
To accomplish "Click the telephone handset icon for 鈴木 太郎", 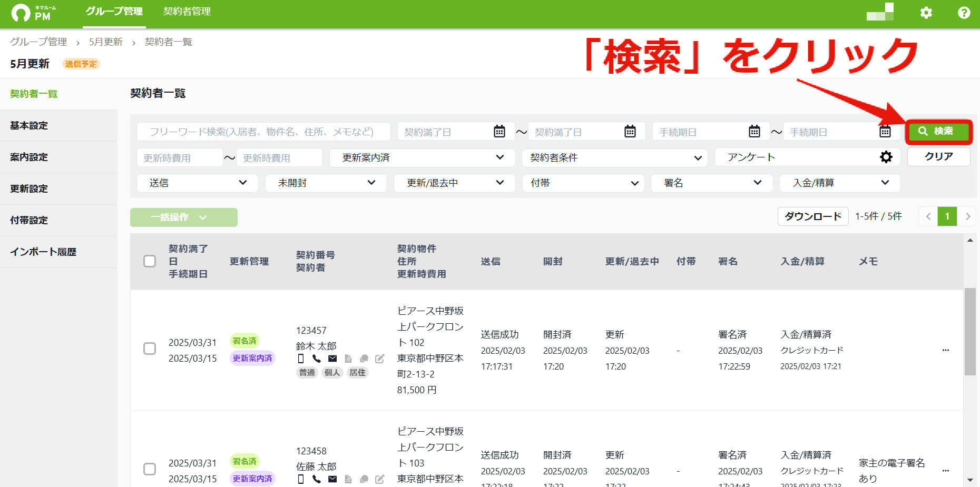I will [x=317, y=359].
